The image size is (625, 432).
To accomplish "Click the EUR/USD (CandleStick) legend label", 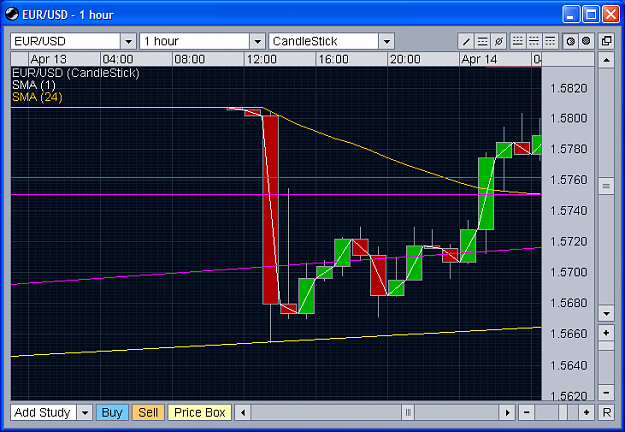I will click(76, 73).
